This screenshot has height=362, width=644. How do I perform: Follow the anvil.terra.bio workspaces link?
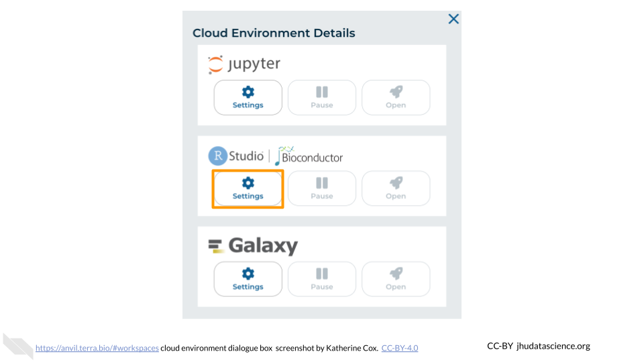pyautogui.click(x=97, y=348)
